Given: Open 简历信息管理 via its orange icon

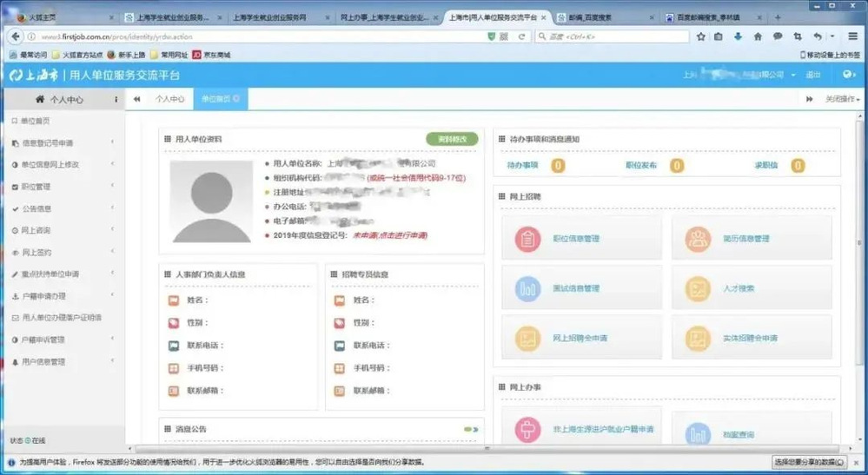Looking at the screenshot, I should tap(698, 239).
